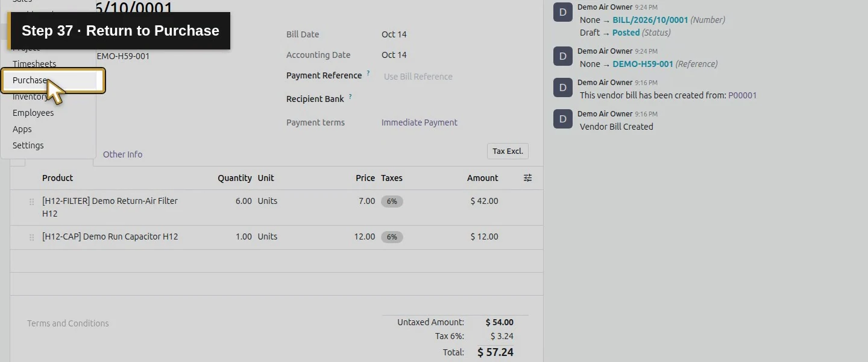This screenshot has width=868, height=362.
Task: Grab drag handle of H12-CAP row
Action: (x=32, y=238)
